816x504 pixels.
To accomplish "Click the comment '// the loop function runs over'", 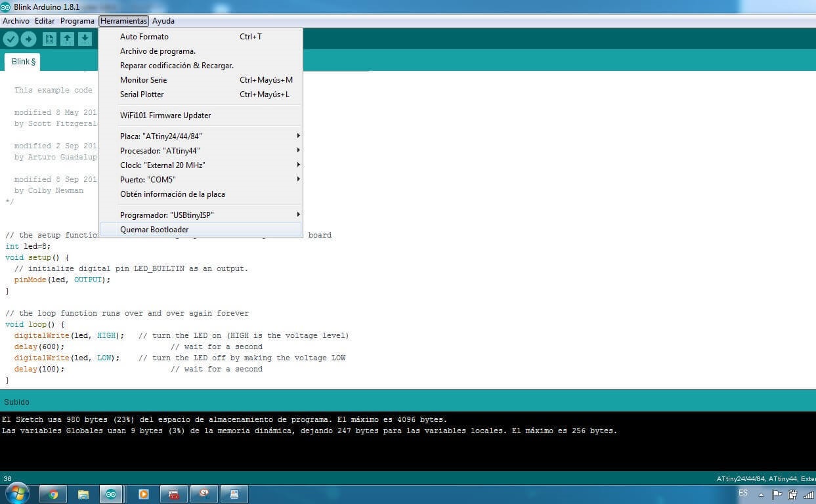I will [x=127, y=313].
